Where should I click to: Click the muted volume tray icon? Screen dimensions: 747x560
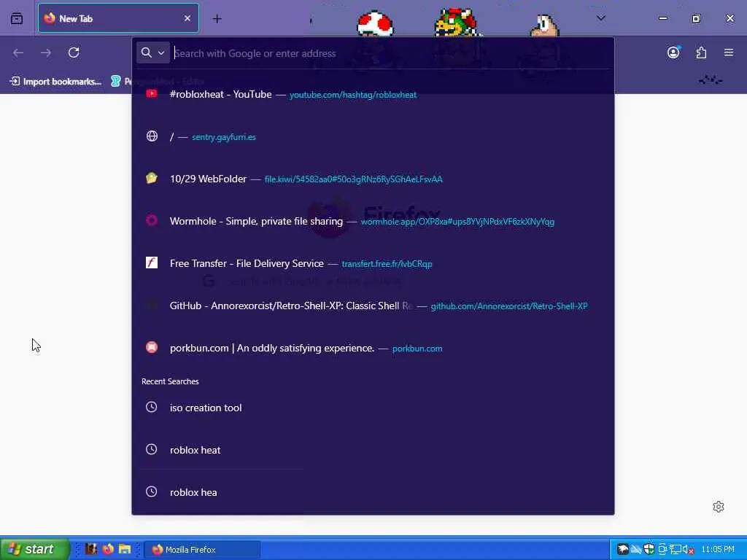tap(689, 550)
